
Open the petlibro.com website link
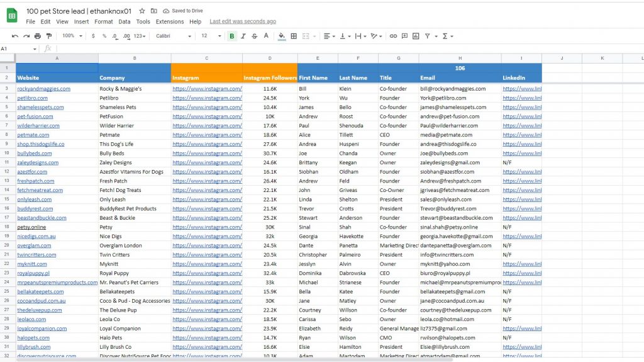(x=33, y=98)
